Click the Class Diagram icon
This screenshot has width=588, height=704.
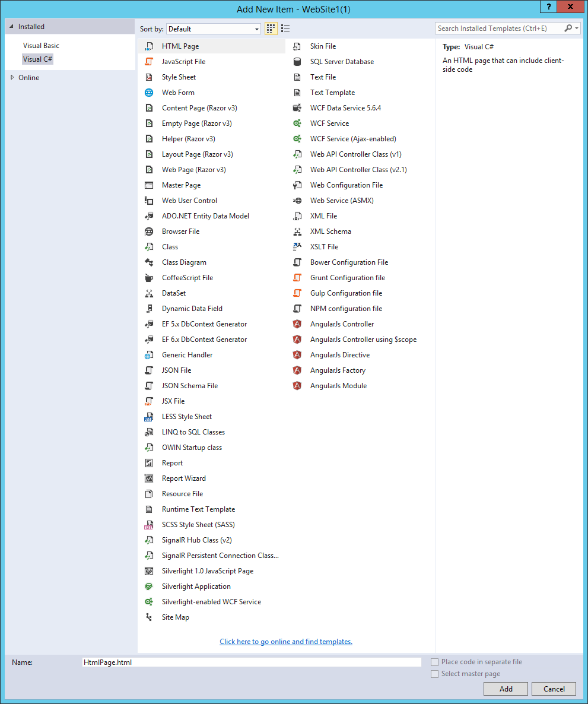point(149,262)
